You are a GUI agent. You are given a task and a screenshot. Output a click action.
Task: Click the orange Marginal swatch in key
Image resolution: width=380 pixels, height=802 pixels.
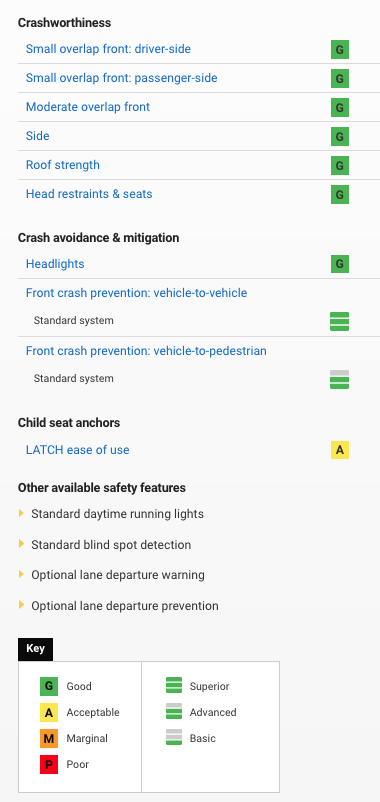pyautogui.click(x=49, y=739)
